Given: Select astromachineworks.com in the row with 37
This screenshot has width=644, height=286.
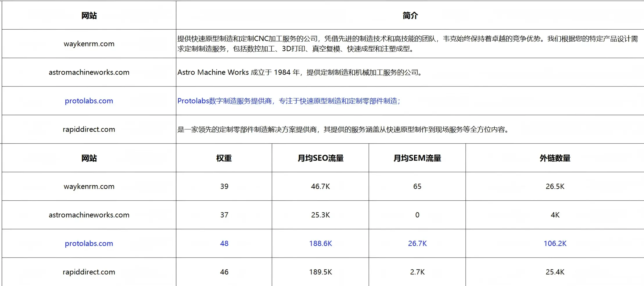Looking at the screenshot, I should 89,215.
